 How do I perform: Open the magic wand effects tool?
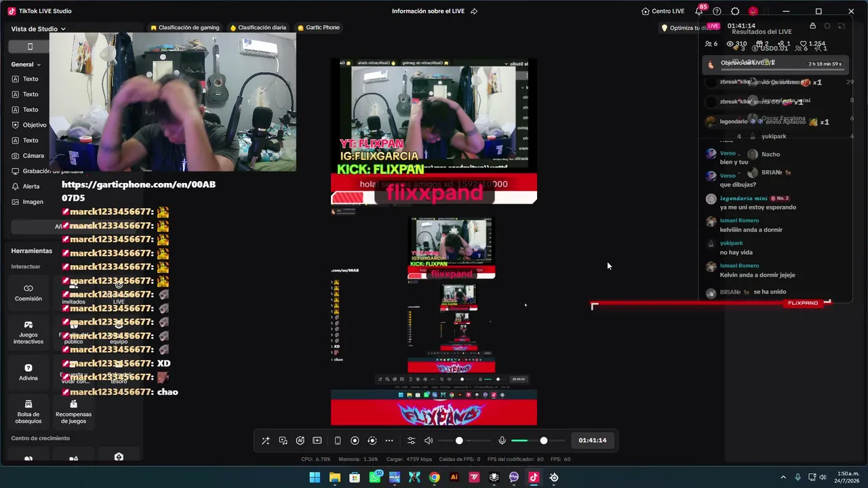(266, 441)
